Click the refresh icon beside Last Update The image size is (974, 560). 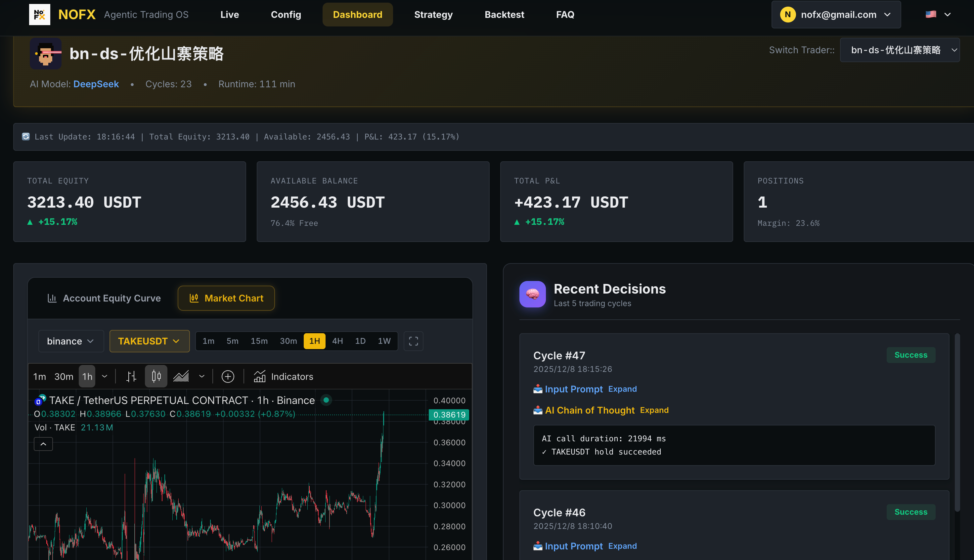pos(26,137)
